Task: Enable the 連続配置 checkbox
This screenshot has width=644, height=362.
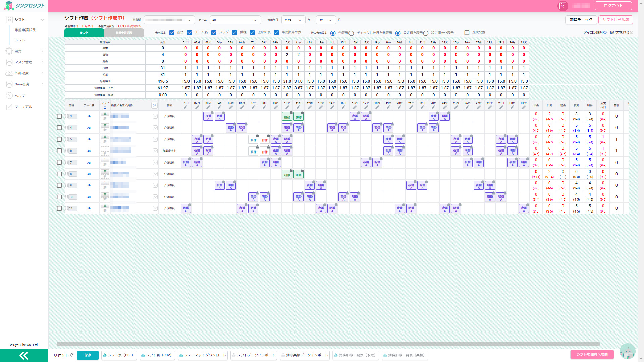Action: [467, 33]
